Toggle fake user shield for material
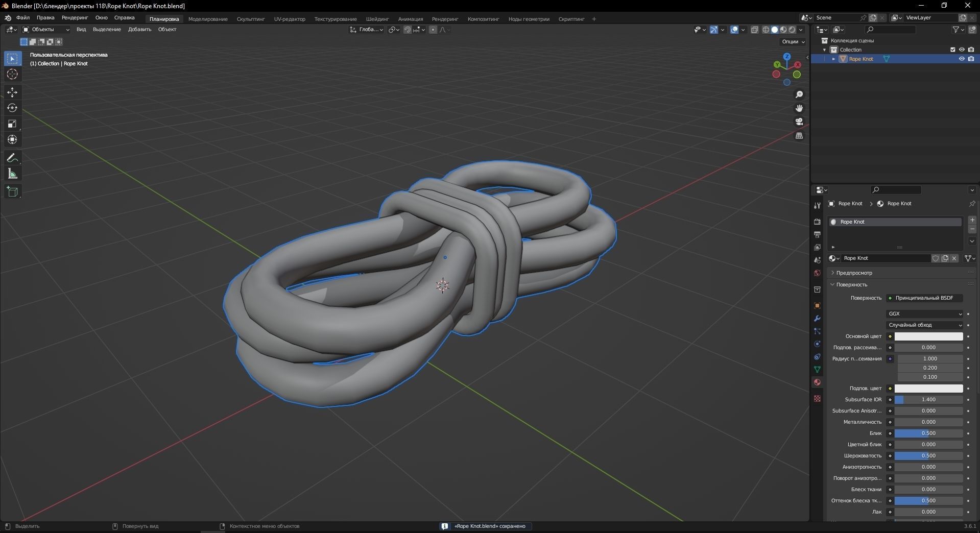 tap(936, 258)
